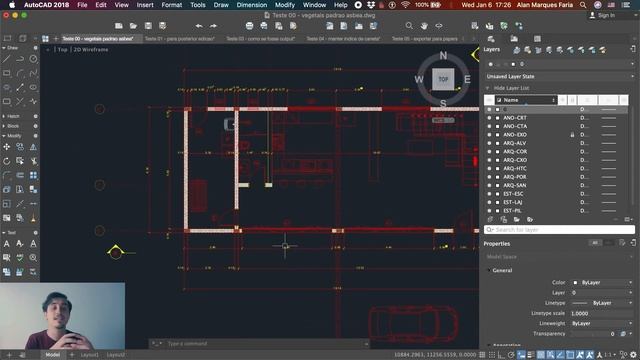Select the Offset tool in Modify panel

(x=20, y=175)
